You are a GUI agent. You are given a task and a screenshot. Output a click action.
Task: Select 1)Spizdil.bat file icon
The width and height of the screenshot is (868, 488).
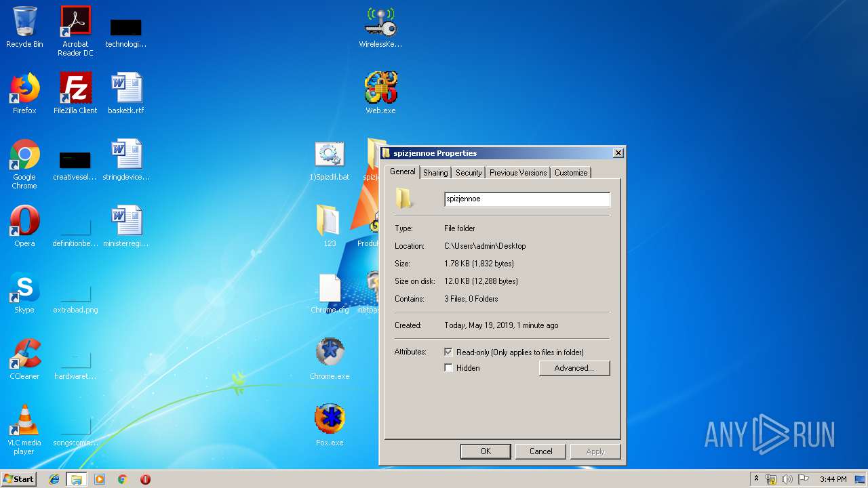pos(330,160)
